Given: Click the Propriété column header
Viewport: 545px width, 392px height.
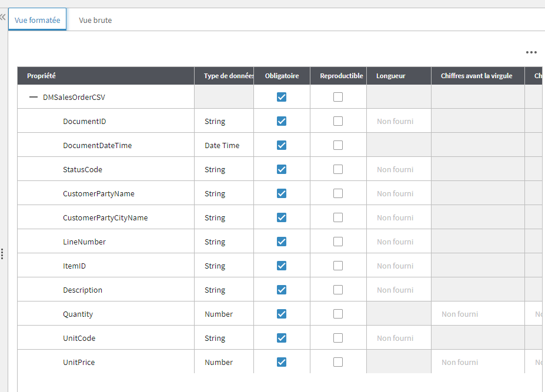Looking at the screenshot, I should [106, 76].
